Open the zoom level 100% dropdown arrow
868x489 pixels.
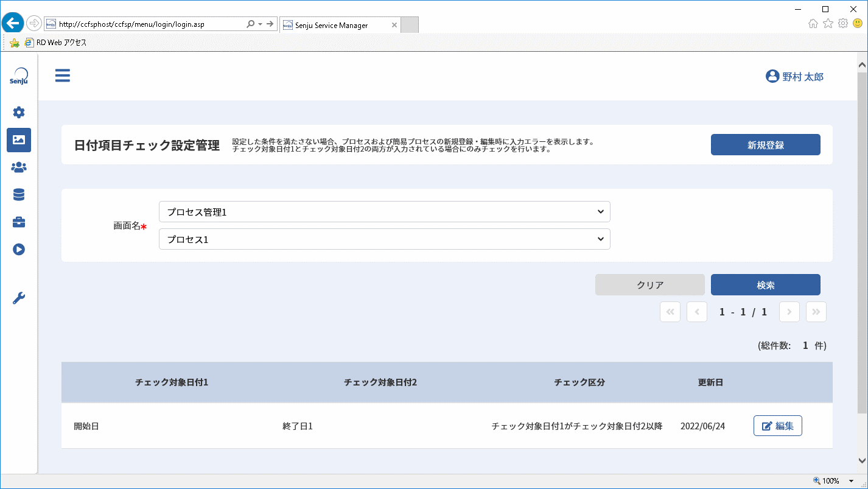(x=851, y=481)
